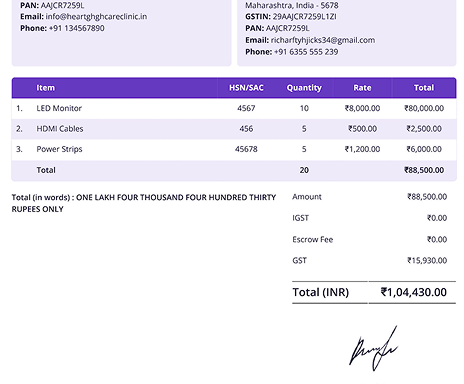The height and width of the screenshot is (384, 464).
Task: Select the total in words text
Action: coord(144,203)
